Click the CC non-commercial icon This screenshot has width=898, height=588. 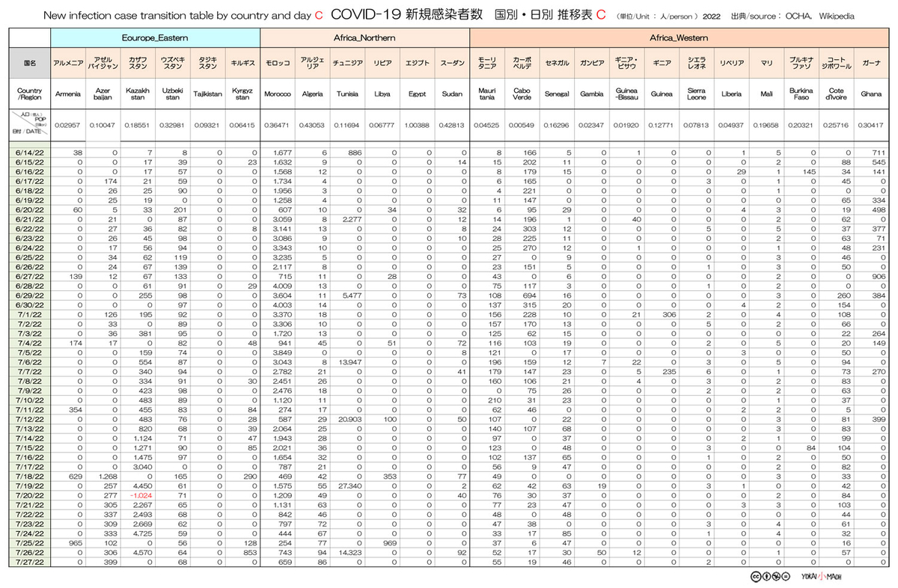(x=775, y=576)
